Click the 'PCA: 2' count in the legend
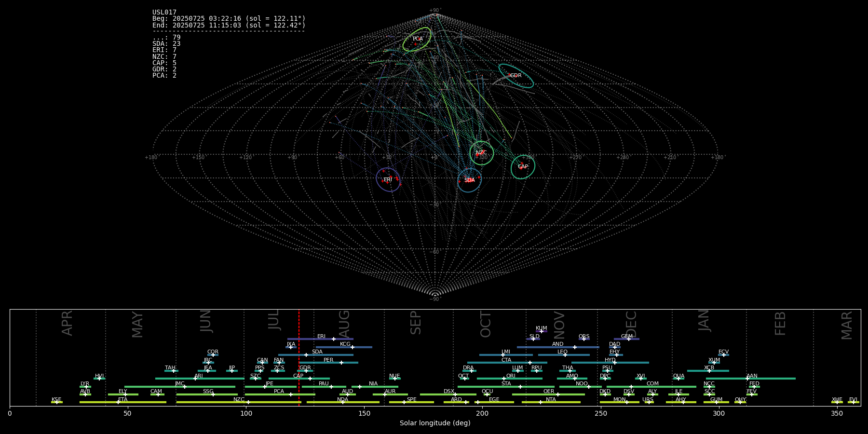Screen dimensions: 868x434 tap(164, 75)
